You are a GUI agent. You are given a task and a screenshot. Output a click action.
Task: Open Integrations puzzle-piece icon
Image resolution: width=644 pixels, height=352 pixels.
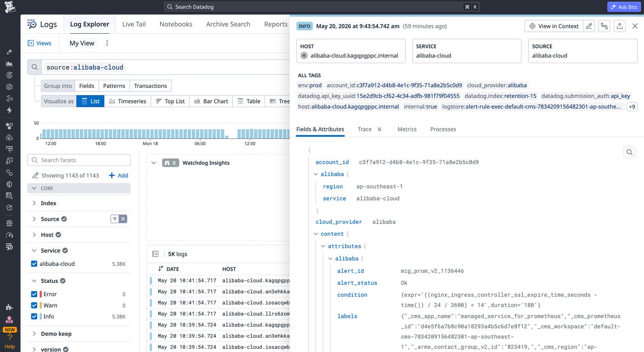[x=9, y=307]
